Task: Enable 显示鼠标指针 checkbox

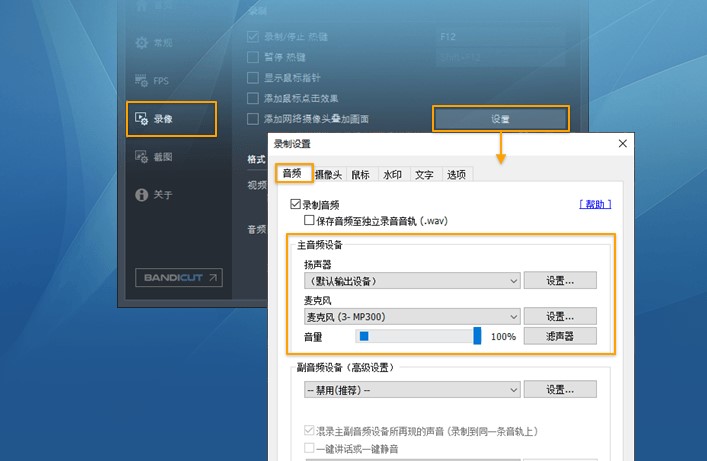Action: point(253,78)
